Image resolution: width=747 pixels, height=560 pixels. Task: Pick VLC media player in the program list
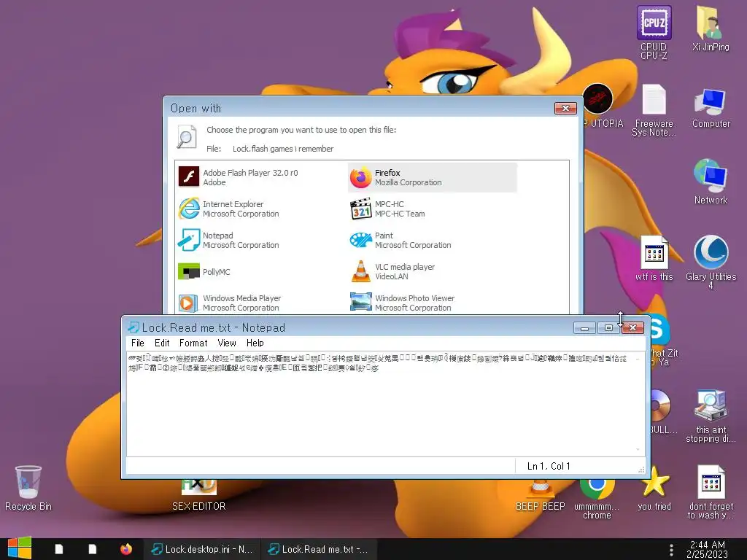(432, 271)
